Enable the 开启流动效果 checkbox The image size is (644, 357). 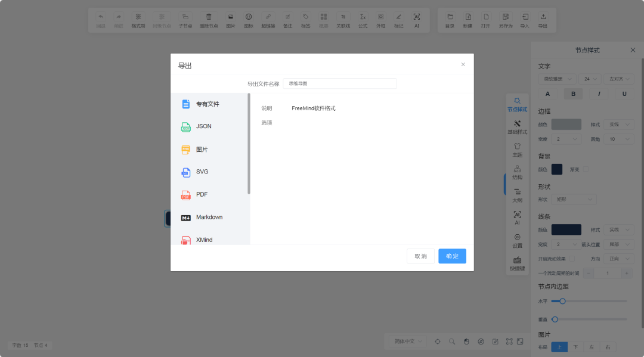574,258
